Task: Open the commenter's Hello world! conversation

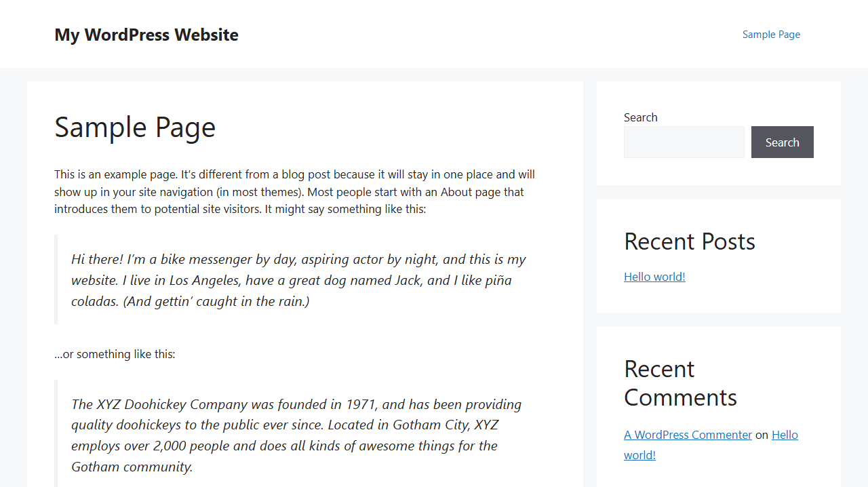Action: (x=785, y=434)
